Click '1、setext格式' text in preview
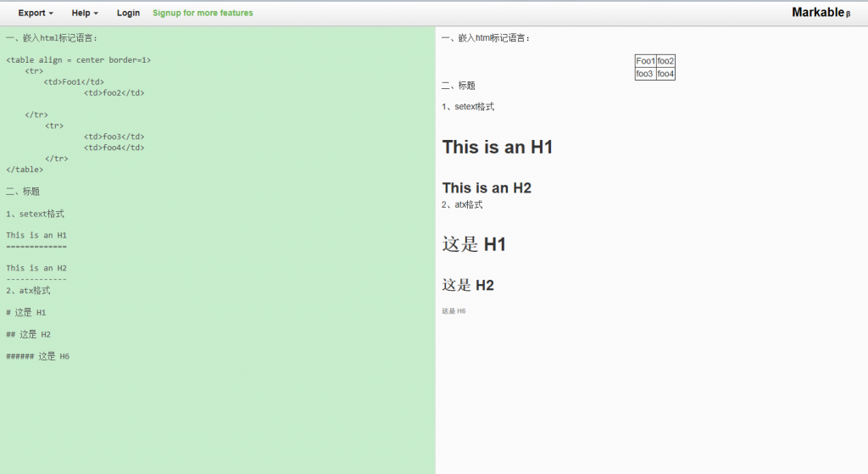 pyautogui.click(x=468, y=107)
